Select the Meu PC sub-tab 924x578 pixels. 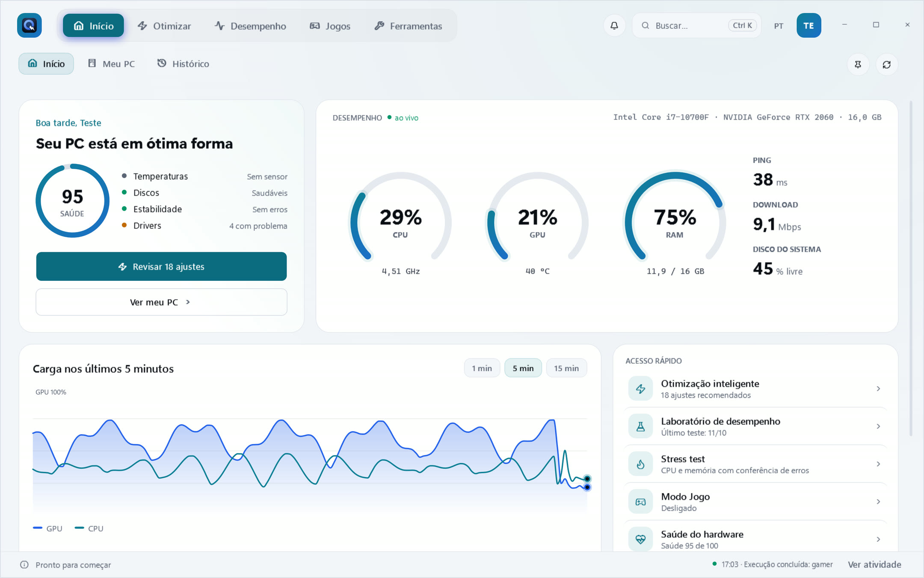(111, 64)
